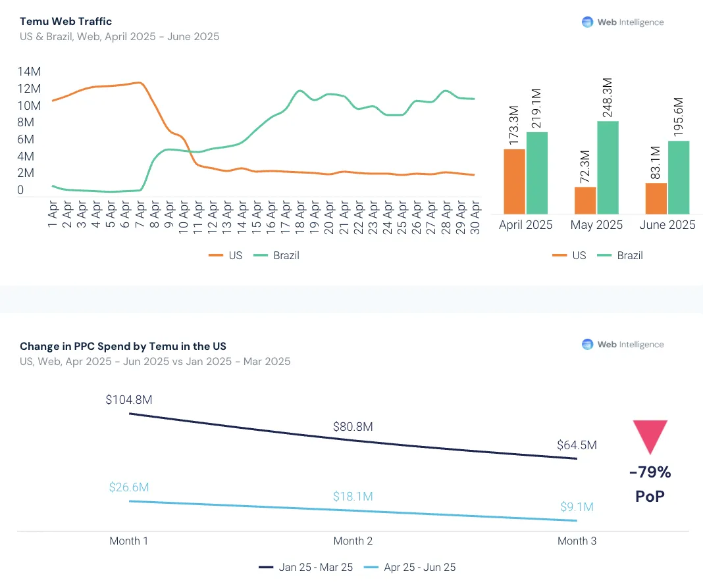Viewport: 703px width, 588px height.
Task: Click the Web Intelligence logo beside Temu Web Traffic
Action: click(622, 22)
